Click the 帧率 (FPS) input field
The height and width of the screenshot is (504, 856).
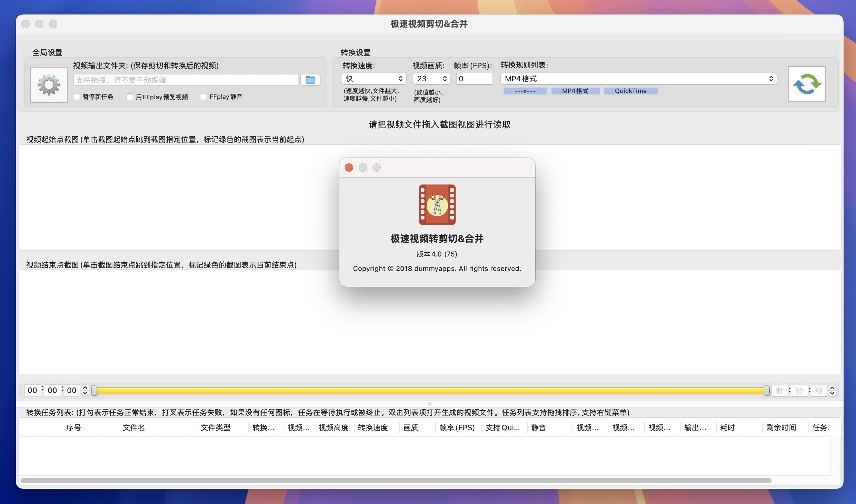click(x=474, y=79)
